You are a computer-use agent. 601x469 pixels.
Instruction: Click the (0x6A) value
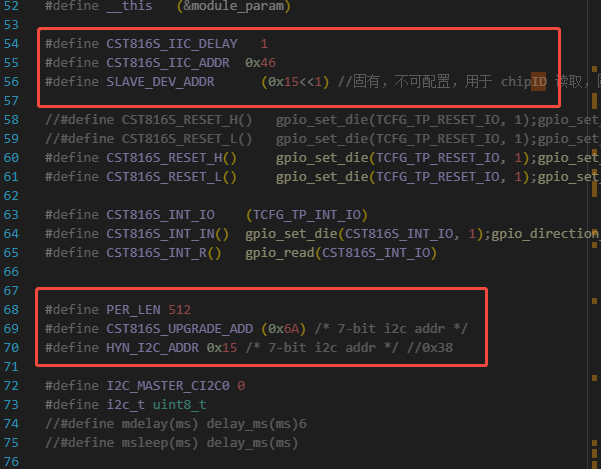click(284, 329)
